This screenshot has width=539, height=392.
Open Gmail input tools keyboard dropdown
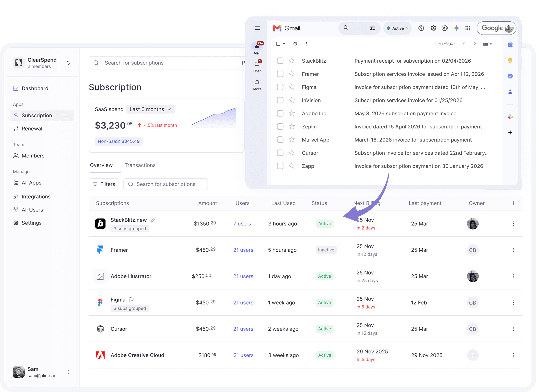(x=487, y=44)
